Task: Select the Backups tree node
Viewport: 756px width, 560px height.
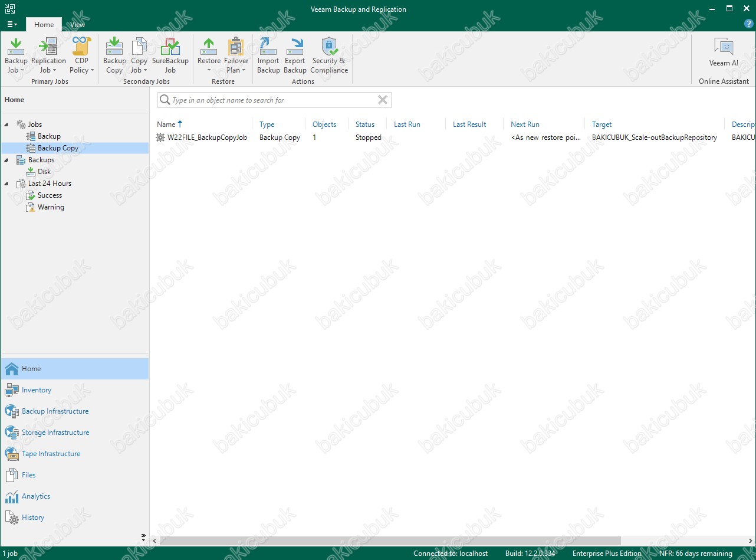Action: point(41,160)
